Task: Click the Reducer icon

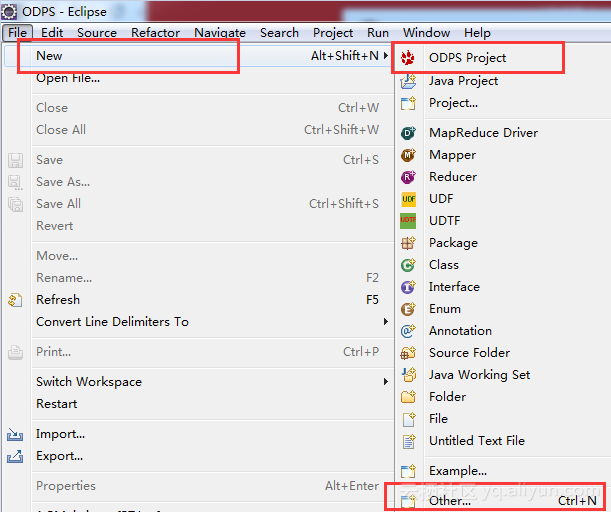Action: 408,177
